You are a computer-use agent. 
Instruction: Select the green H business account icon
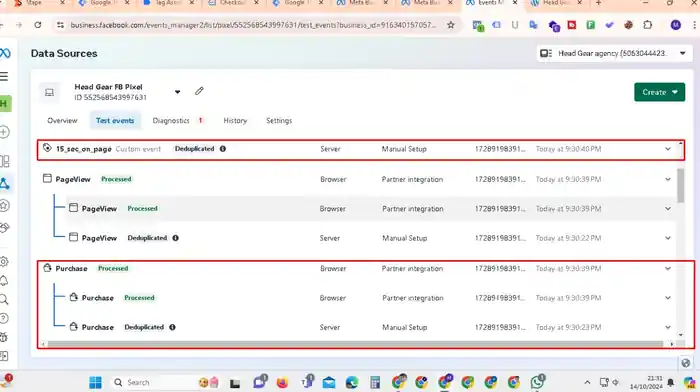pos(5,104)
